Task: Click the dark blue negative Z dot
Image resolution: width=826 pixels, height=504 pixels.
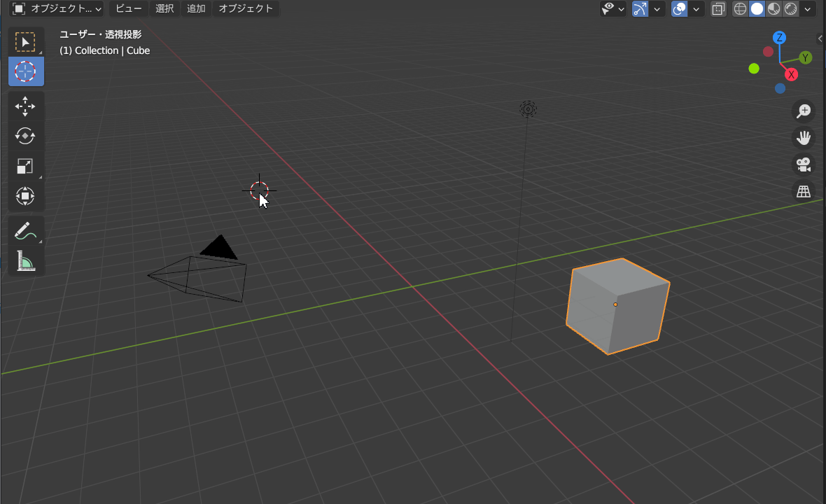Action: (x=780, y=88)
